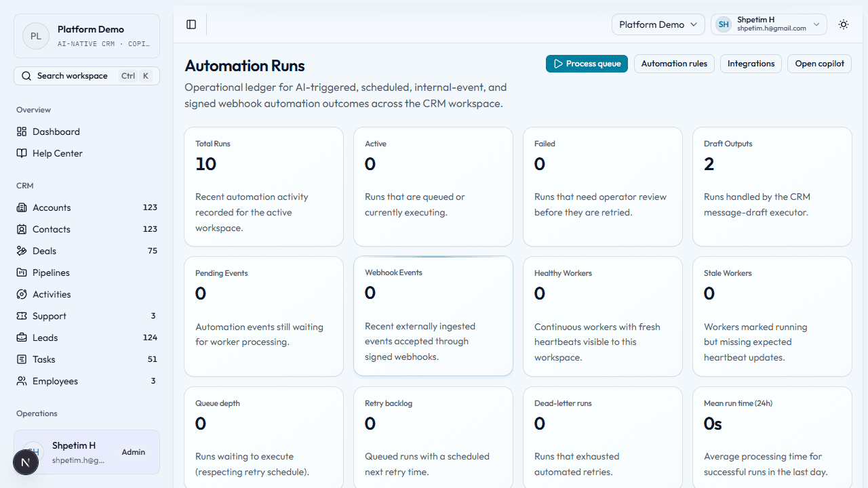Select the Webhook Events metric card
Screen dimensions: 868x488
pyautogui.click(x=433, y=315)
